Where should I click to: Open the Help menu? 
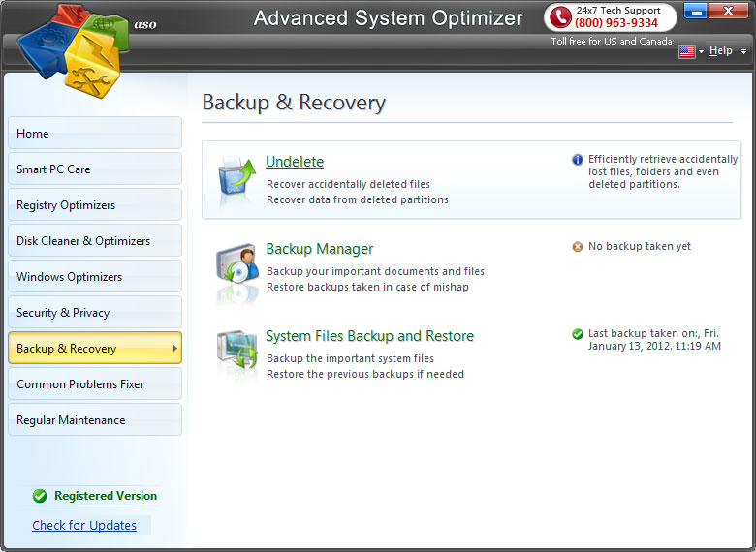[721, 50]
